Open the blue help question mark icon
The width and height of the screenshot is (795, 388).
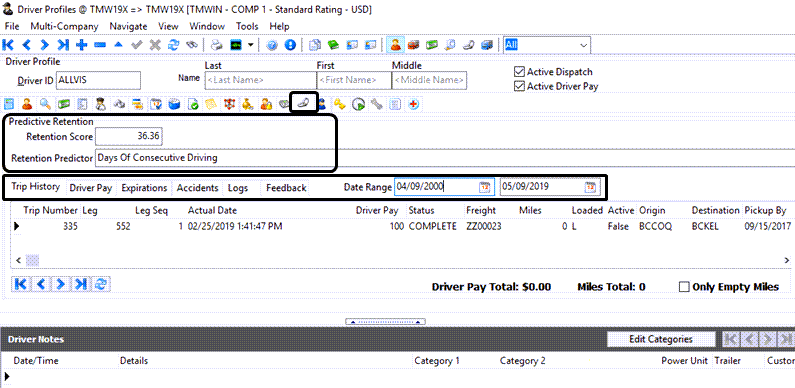tap(272, 45)
